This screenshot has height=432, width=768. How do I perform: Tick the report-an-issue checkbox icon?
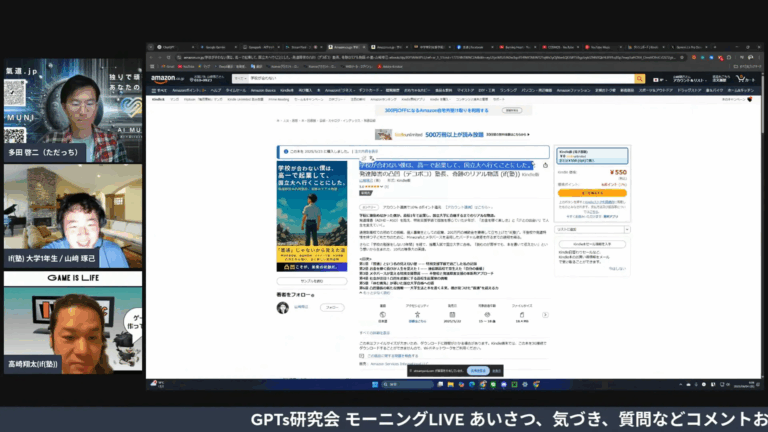point(361,356)
